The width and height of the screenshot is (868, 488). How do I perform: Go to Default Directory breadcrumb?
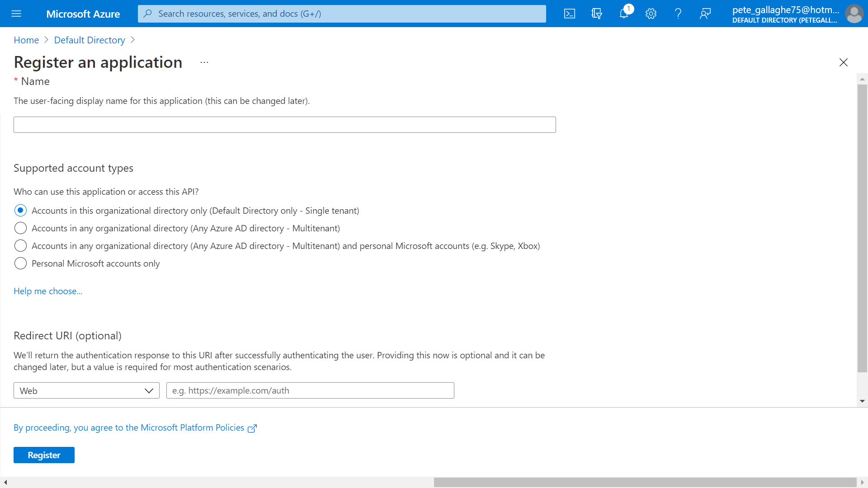pyautogui.click(x=90, y=40)
